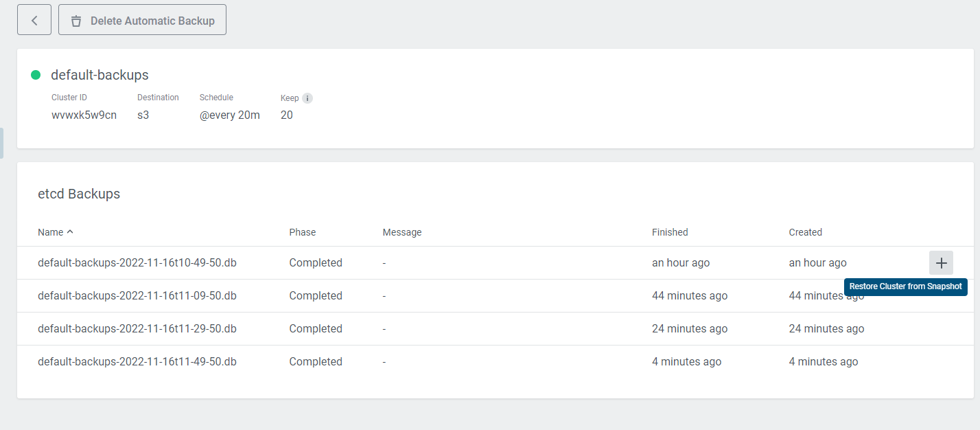The width and height of the screenshot is (980, 430).
Task: Open the Keep info tooltip icon
Action: click(308, 98)
